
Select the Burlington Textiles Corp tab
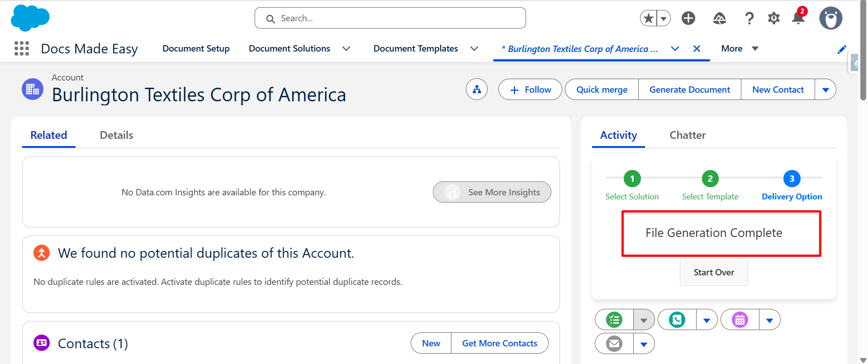pyautogui.click(x=580, y=49)
